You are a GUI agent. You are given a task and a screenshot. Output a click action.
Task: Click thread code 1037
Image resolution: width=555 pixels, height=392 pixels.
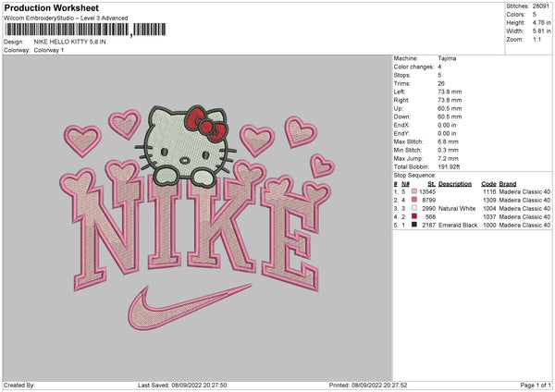pos(489,217)
